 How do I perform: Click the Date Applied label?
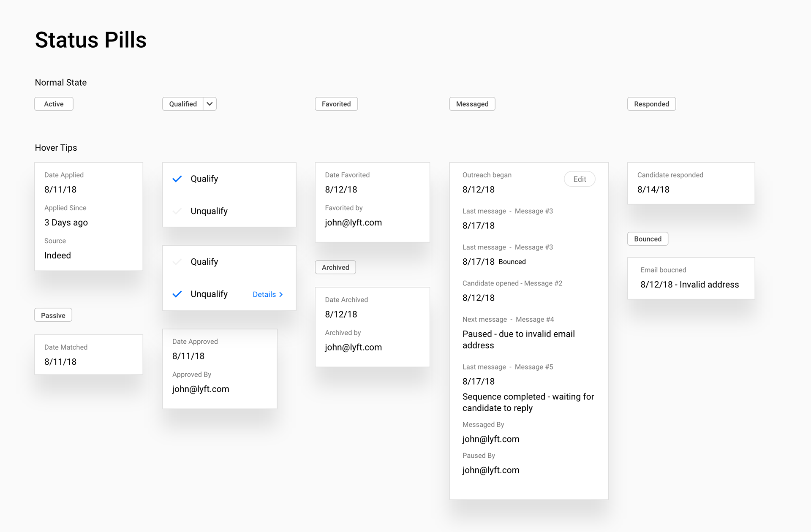click(64, 175)
